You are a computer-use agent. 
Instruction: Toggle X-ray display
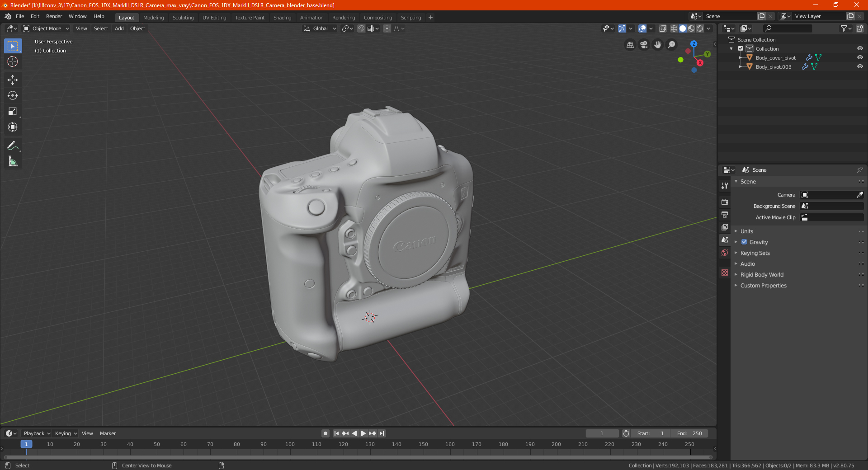tap(662, 28)
